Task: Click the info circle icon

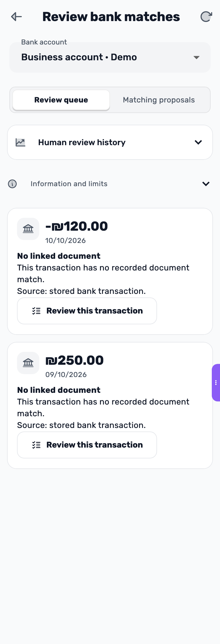Action: pyautogui.click(x=12, y=184)
